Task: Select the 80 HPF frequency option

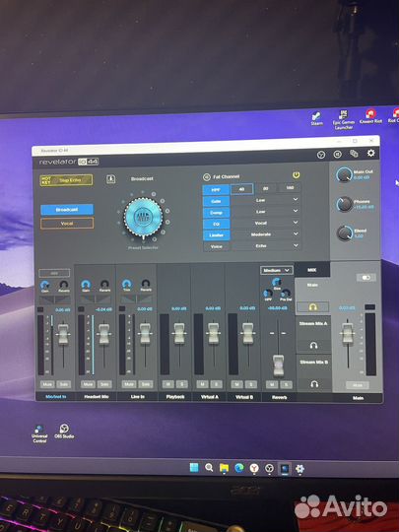Action: click(266, 188)
